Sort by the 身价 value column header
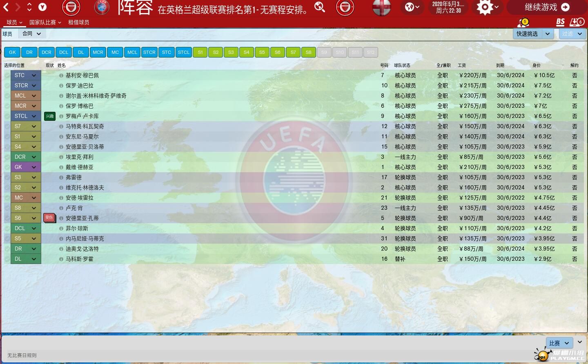The height and width of the screenshot is (364, 588). 537,65
